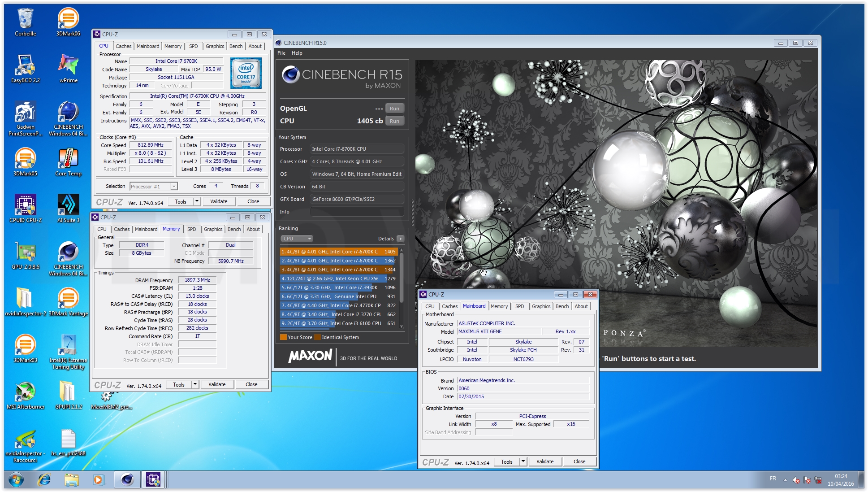Screen dimensions: 868x492
Task: Select SPD tab in Memory CPU-Z window
Action: click(x=192, y=229)
